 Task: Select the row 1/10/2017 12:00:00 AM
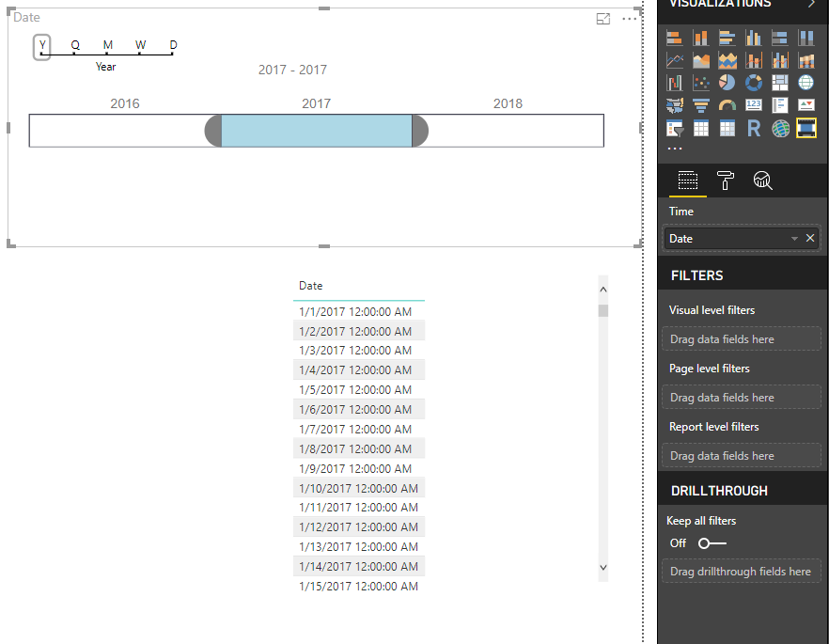click(x=359, y=488)
